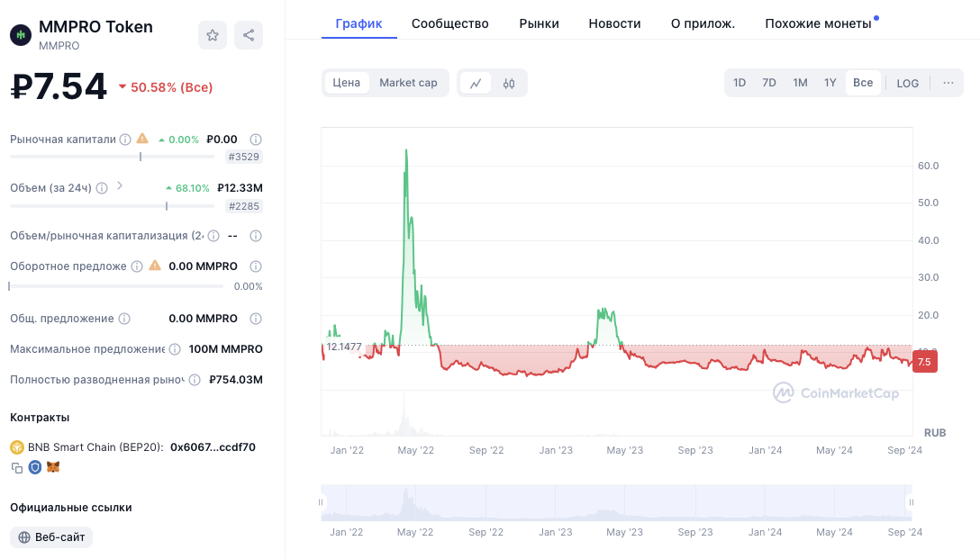Click info icon next to Максимальное предложение
This screenshot has width=980, height=559.
[173, 349]
